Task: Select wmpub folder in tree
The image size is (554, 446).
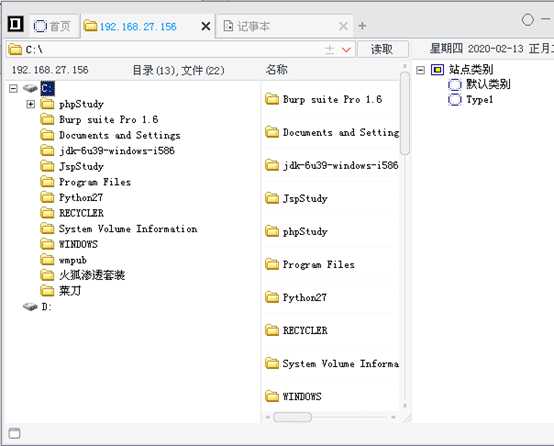Action: tap(72, 260)
